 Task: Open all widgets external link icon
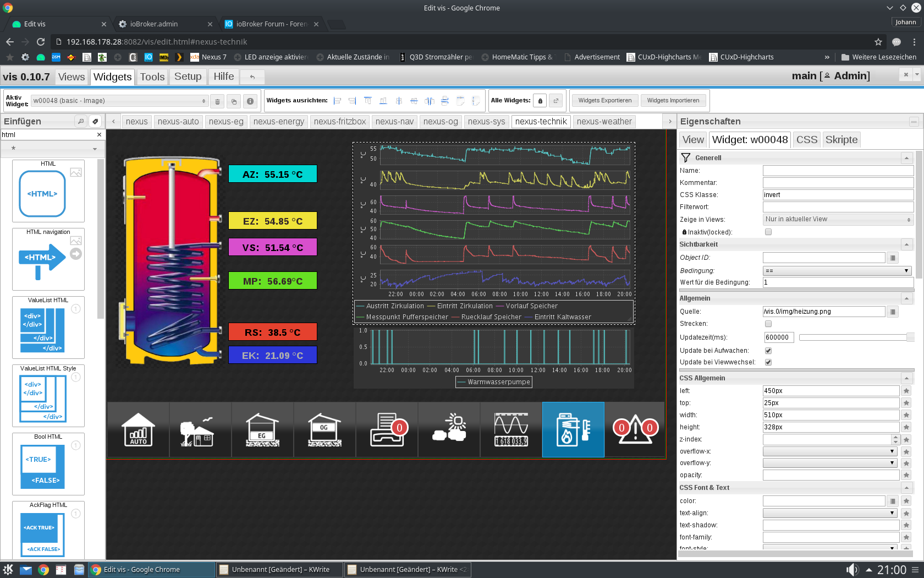556,101
